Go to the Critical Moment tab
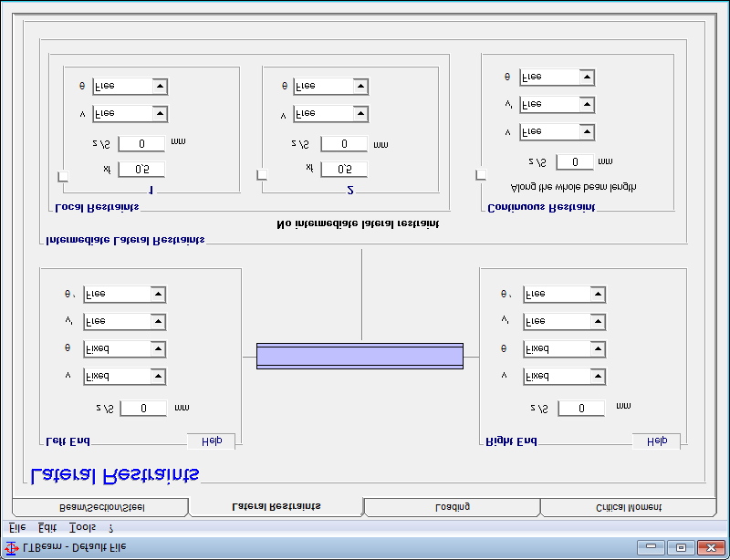 click(x=629, y=507)
